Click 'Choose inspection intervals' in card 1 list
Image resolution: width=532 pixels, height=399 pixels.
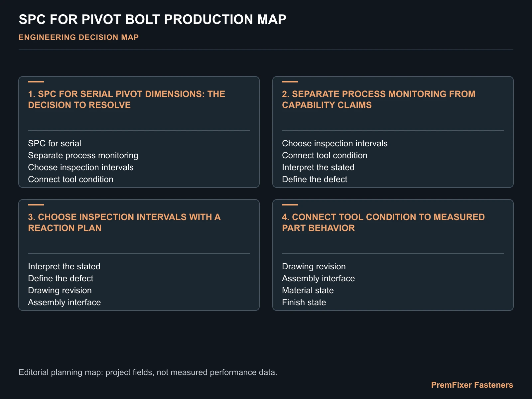(81, 167)
